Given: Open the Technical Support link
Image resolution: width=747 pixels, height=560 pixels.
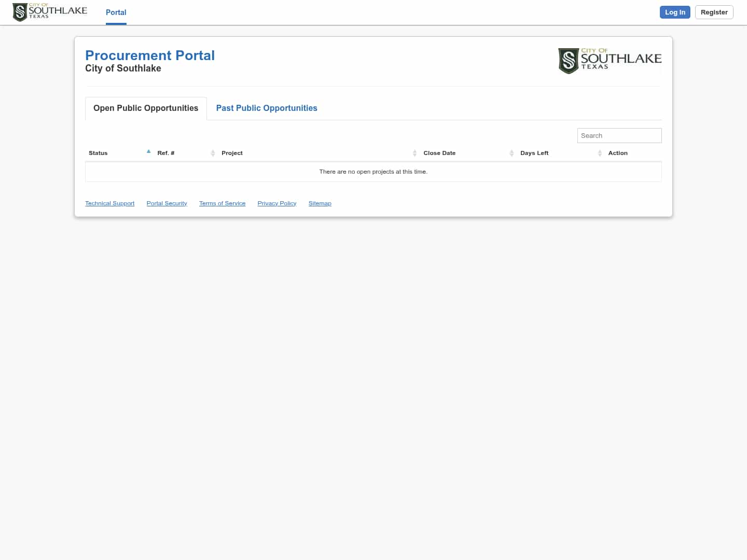Looking at the screenshot, I should coord(109,203).
